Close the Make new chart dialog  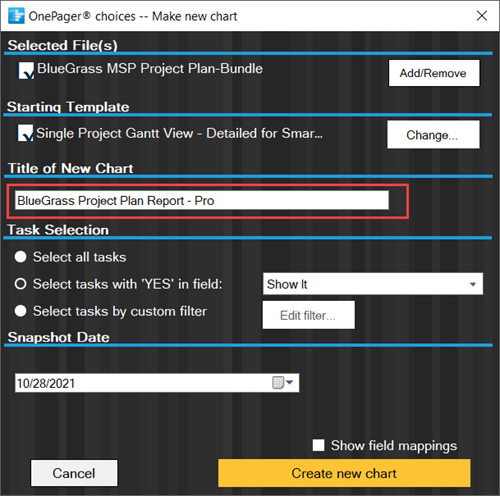pos(482,15)
